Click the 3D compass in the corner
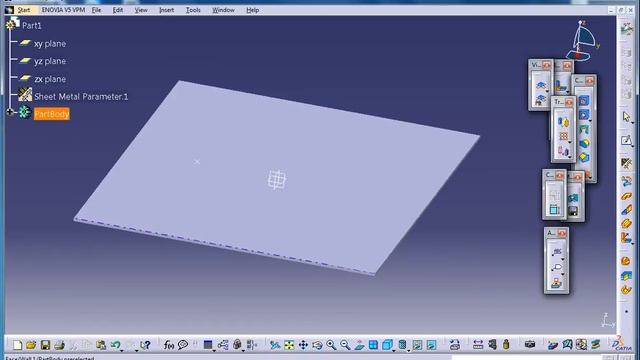Image resolution: width=640 pixels, height=360 pixels. pos(581,41)
